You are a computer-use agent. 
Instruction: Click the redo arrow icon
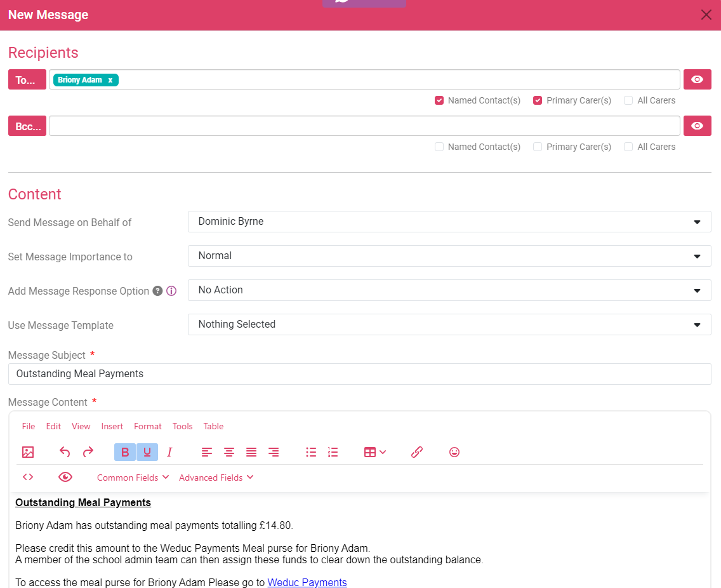point(88,452)
